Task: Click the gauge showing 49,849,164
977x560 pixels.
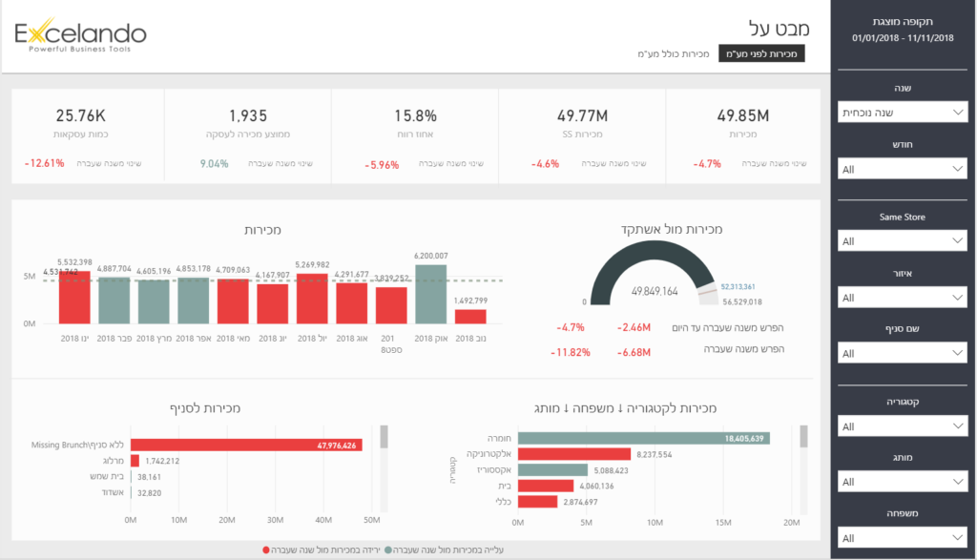Action: point(654,277)
